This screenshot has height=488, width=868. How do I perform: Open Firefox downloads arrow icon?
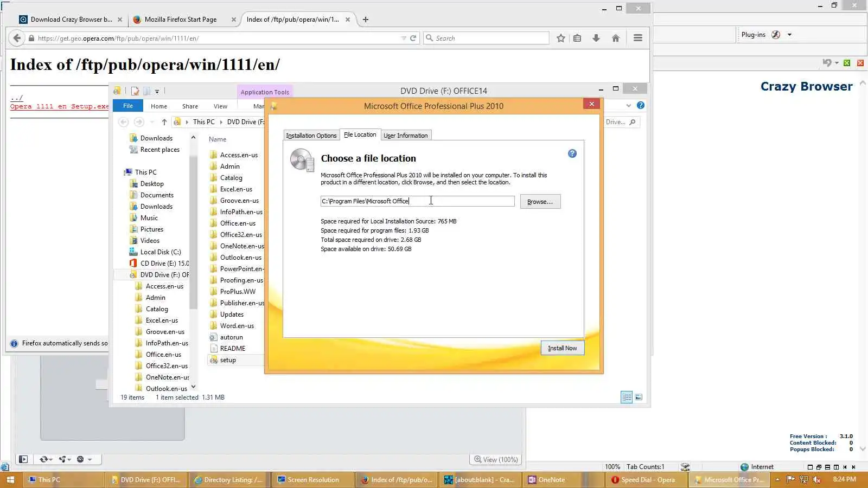pyautogui.click(x=596, y=38)
